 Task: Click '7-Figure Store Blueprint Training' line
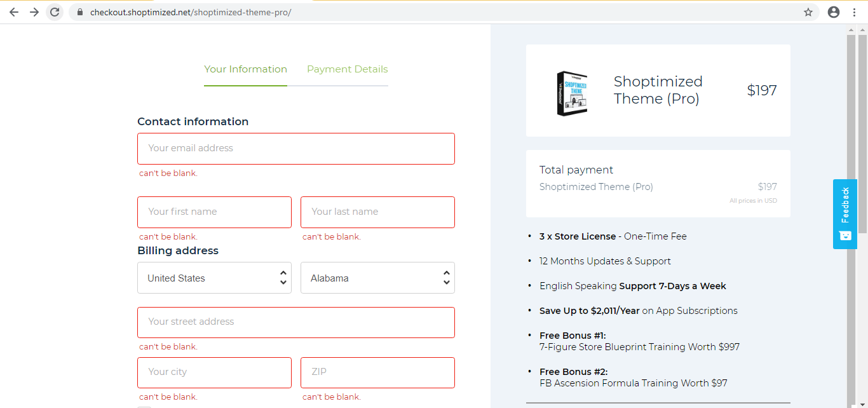pyautogui.click(x=639, y=347)
